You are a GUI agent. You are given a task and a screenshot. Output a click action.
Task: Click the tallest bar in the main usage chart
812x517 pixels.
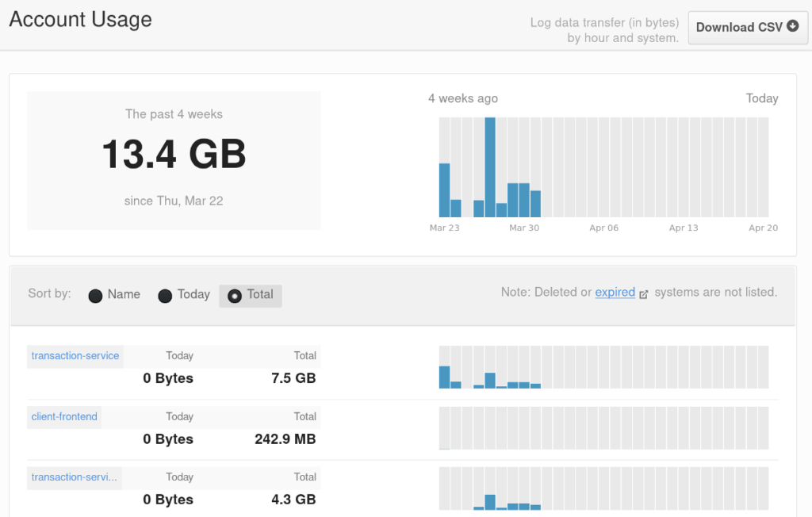pyautogui.click(x=490, y=167)
